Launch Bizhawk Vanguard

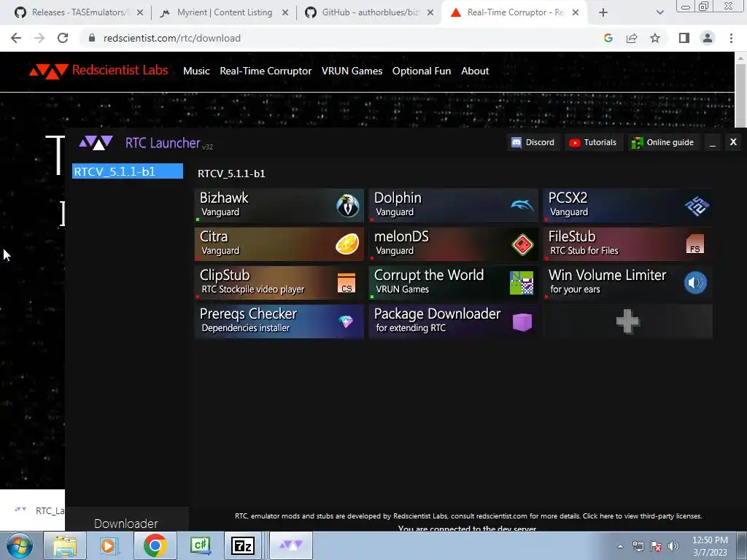pos(279,205)
